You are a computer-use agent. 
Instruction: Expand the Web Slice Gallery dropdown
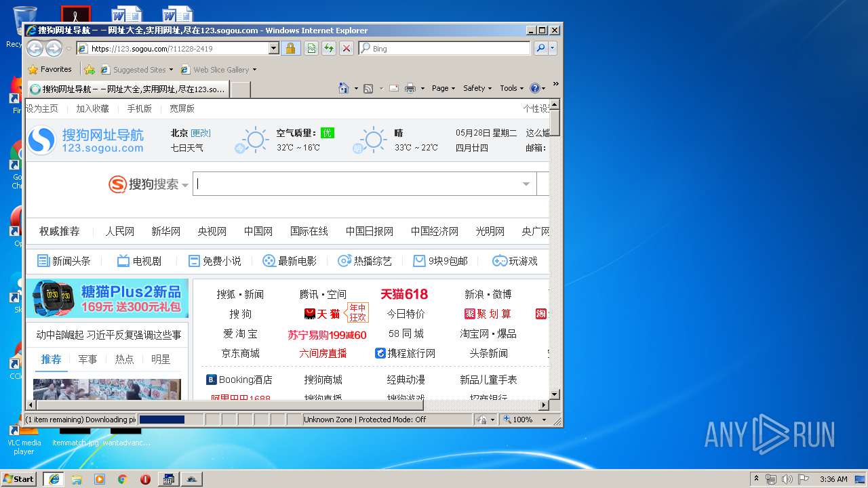pyautogui.click(x=254, y=69)
